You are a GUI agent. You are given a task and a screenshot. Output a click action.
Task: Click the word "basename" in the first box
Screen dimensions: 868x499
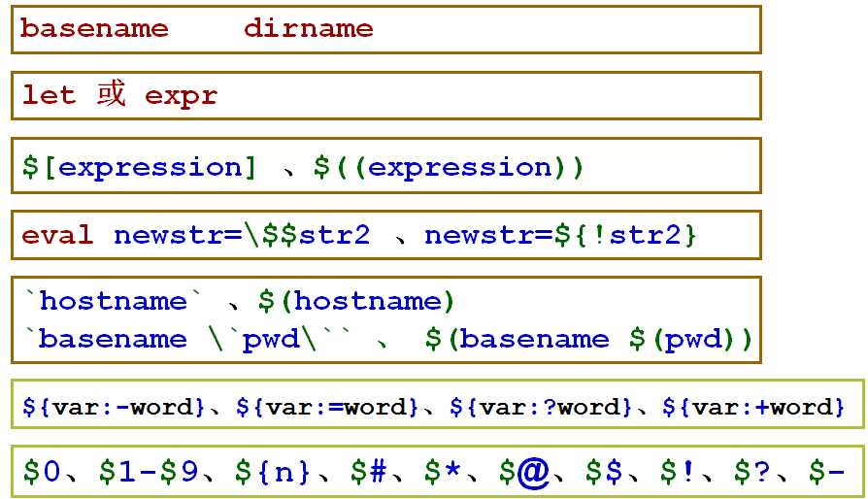tap(94, 27)
